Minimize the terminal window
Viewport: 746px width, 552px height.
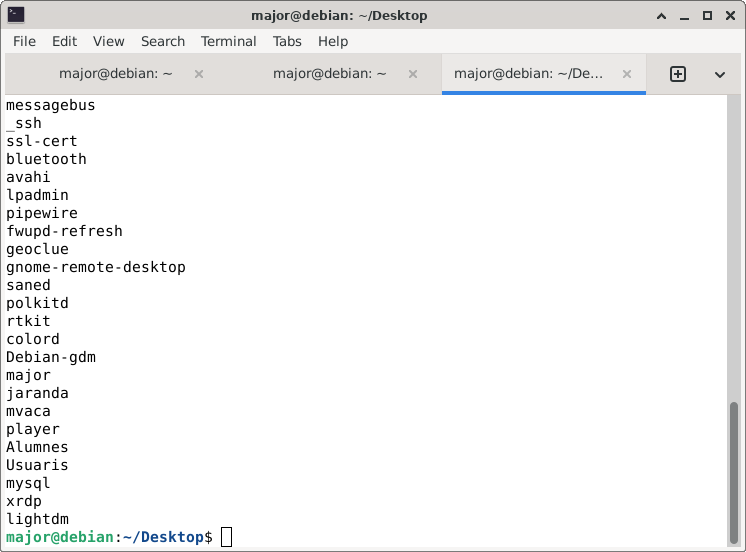pos(684,15)
